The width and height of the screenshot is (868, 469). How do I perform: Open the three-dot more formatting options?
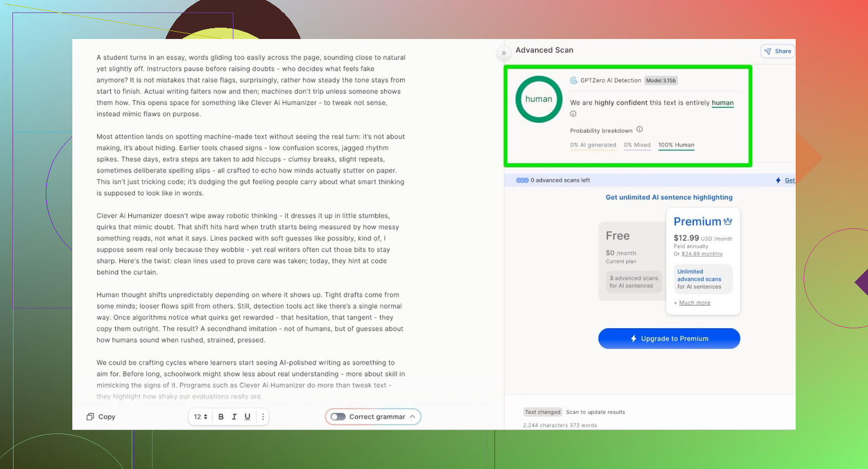pos(263,417)
